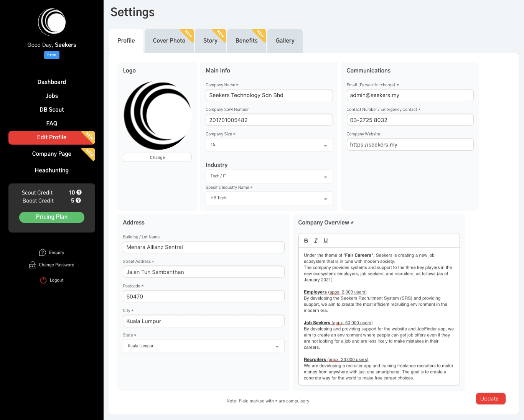
Task: Click Scout Credit help question mark
Action: tap(79, 192)
